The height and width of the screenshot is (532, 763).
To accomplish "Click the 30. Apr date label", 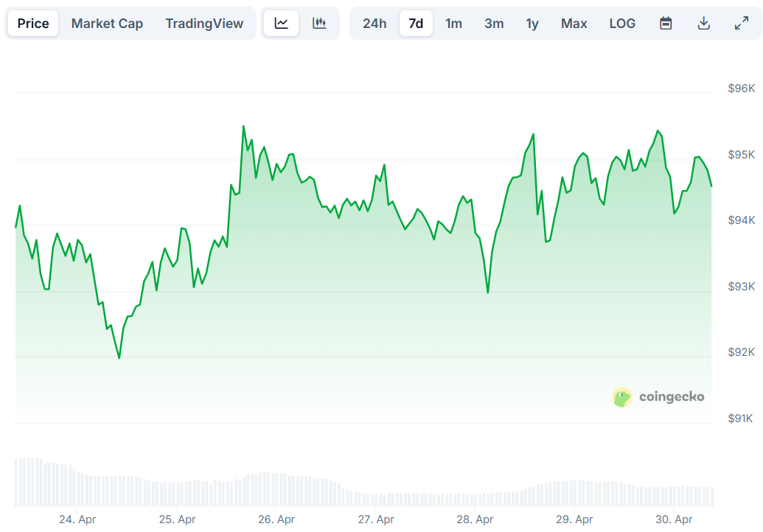I will coord(674,519).
